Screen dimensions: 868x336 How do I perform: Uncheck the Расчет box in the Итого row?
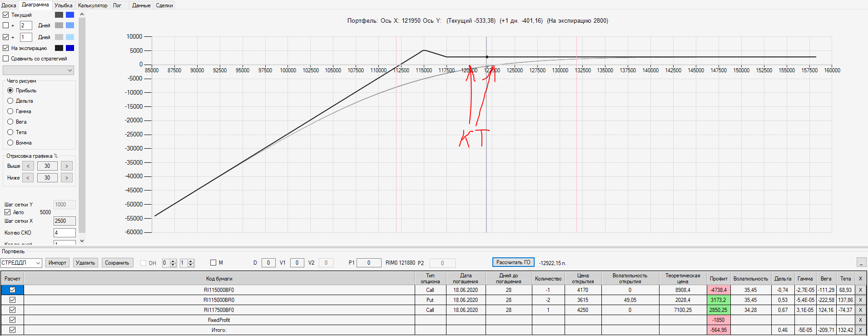pos(13,330)
